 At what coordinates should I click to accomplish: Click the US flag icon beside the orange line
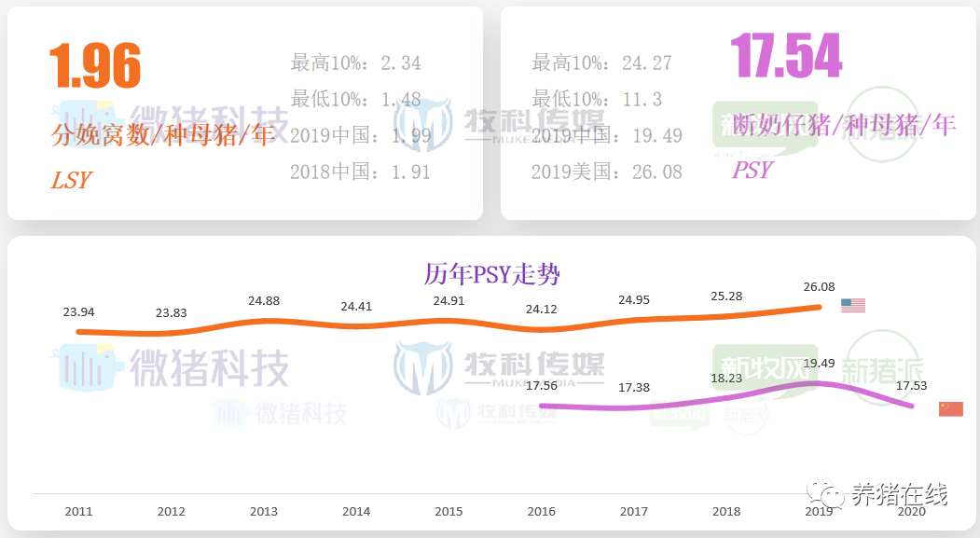[852, 305]
